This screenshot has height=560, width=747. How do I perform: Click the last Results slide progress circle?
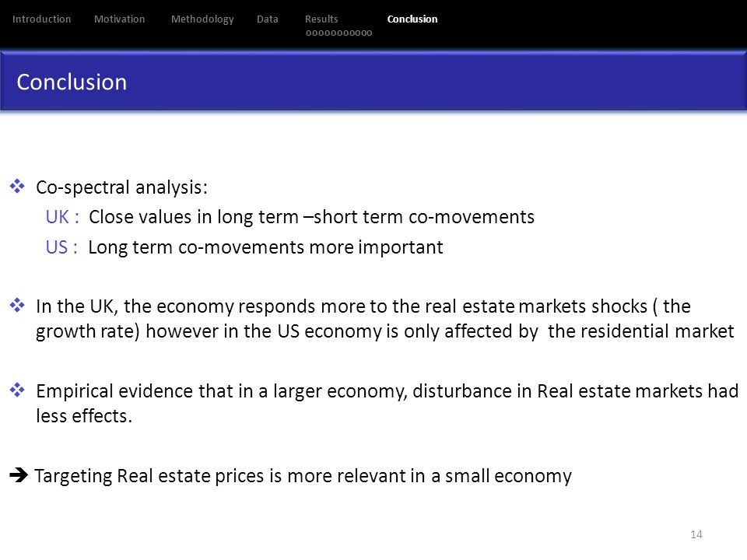(369, 33)
